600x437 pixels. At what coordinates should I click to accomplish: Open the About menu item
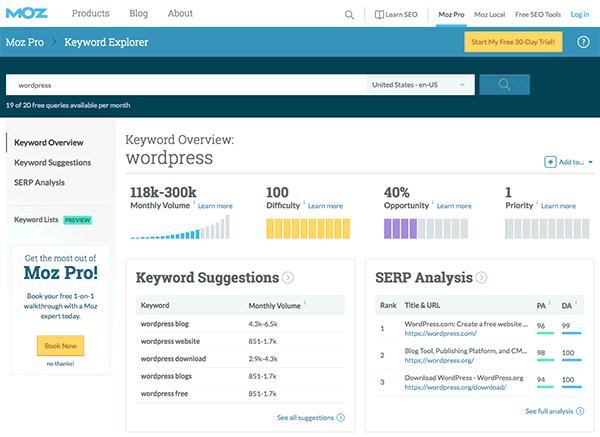(x=180, y=13)
